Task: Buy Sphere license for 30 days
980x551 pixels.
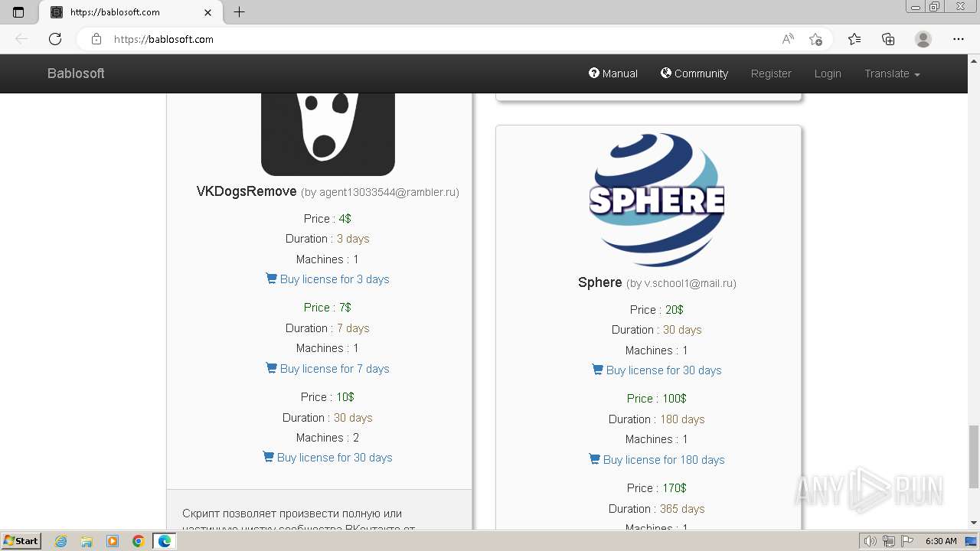Action: pos(657,370)
